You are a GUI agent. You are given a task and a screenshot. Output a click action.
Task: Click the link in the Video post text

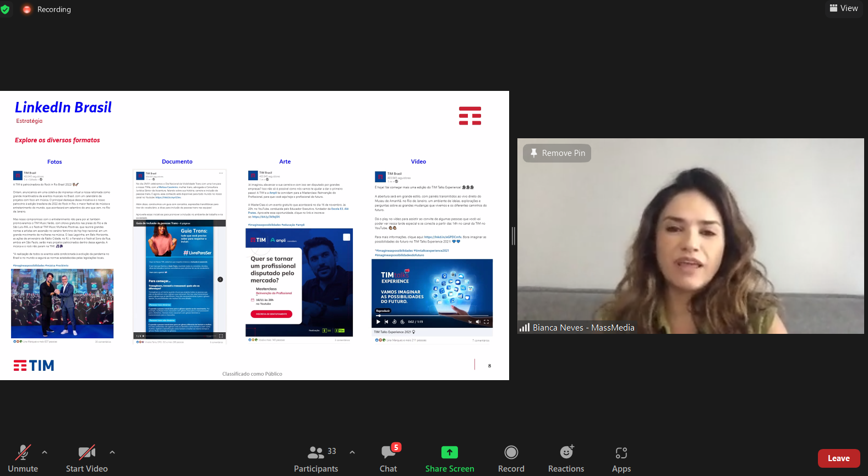click(443, 237)
